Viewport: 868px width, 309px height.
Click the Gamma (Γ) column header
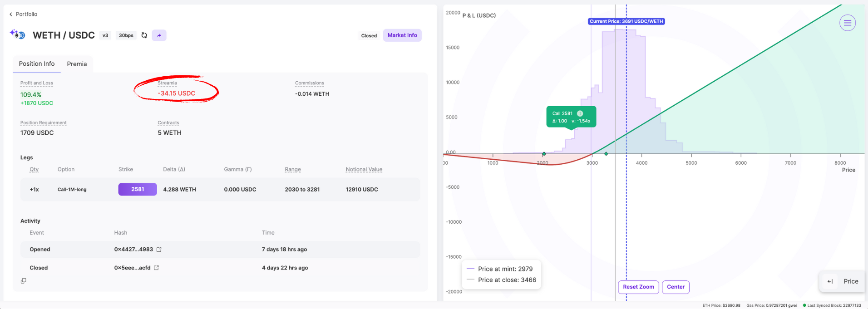(238, 170)
